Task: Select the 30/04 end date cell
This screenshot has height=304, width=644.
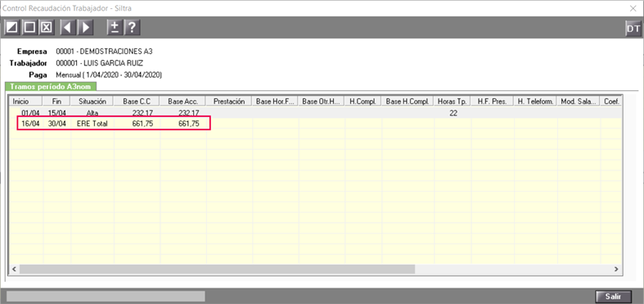Action: 56,124
